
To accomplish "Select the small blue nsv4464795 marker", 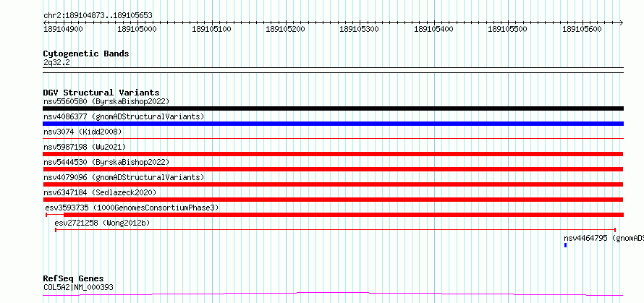I will (x=566, y=245).
